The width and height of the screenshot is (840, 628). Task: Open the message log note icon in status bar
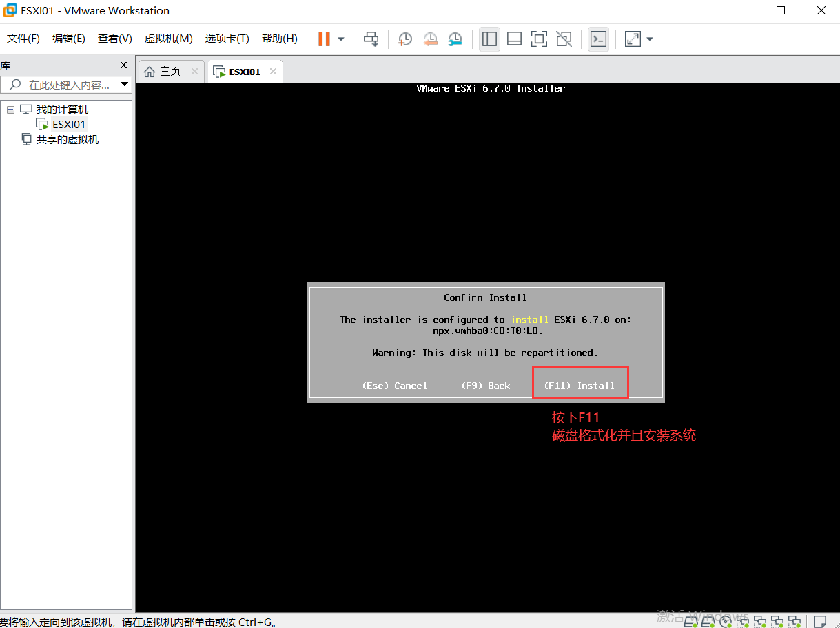(x=820, y=620)
